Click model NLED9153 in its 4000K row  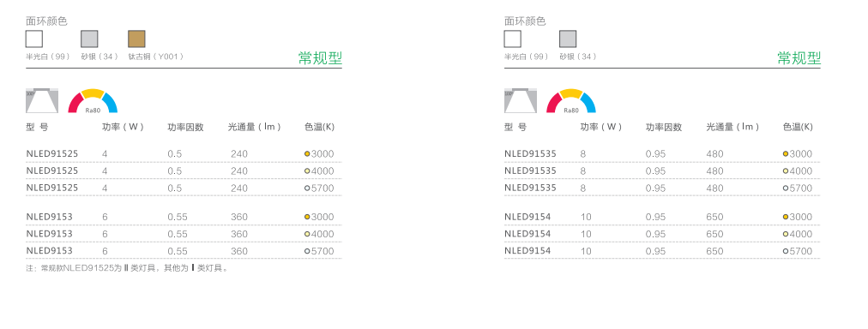[49, 234]
